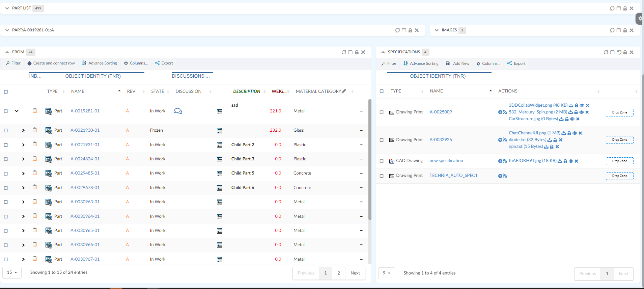Expand the A-0024824-01 part row
Screen dimensions: 644x289
point(23,159)
